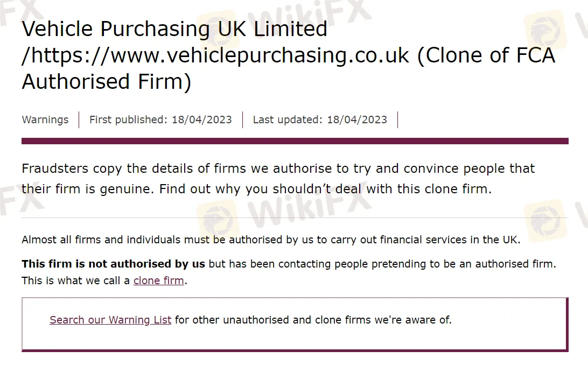Click the 'First published: 18/04/2023' date
This screenshot has width=588, height=365.
[160, 120]
